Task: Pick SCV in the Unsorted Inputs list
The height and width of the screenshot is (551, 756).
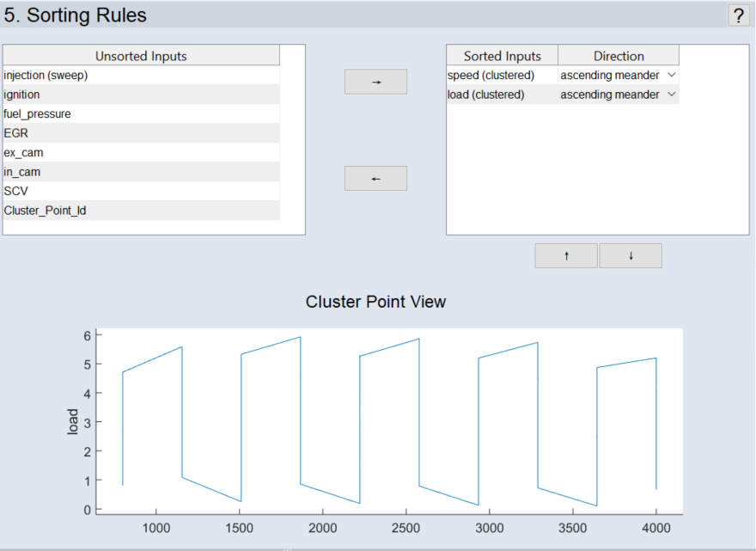Action: pos(141,191)
